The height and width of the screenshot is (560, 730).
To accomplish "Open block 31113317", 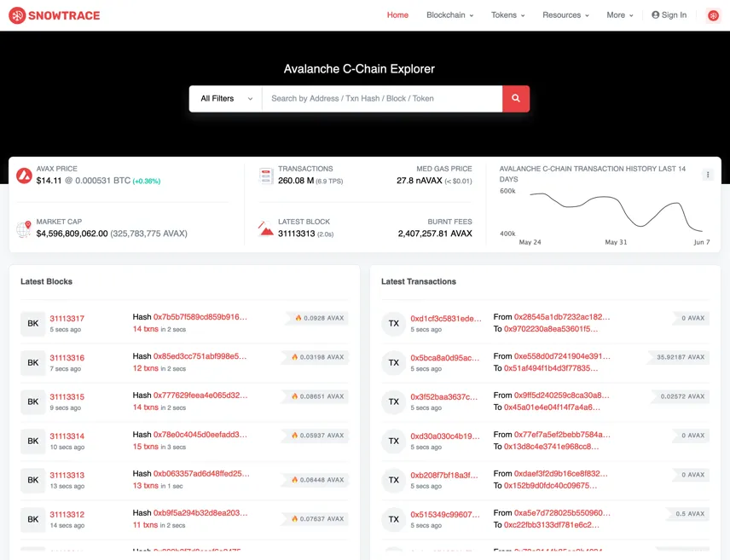I will point(67,319).
